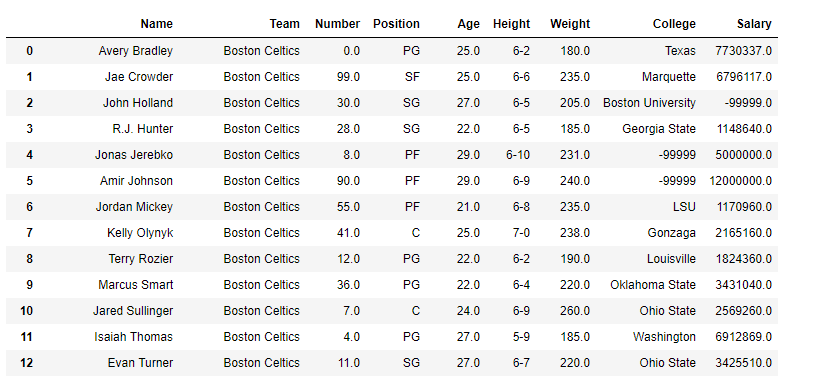This screenshot has height=382, width=817.
Task: Click Amir Johnson's salary 12000000.0
Action: 740,181
